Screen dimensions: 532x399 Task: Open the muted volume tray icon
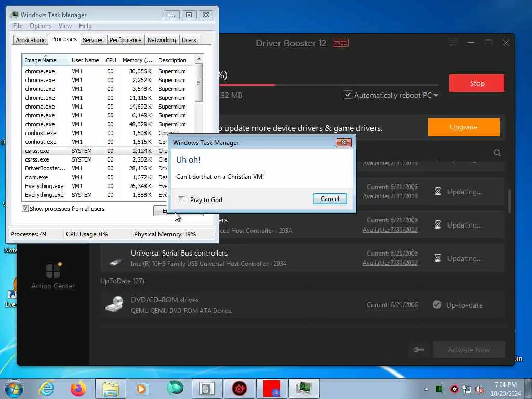pos(480,390)
